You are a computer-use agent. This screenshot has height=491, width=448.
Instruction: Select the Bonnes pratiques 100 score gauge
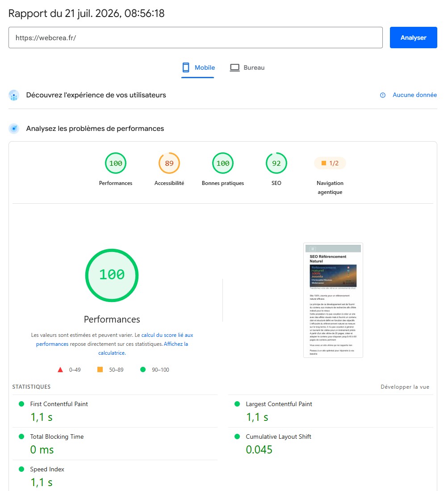(x=222, y=163)
